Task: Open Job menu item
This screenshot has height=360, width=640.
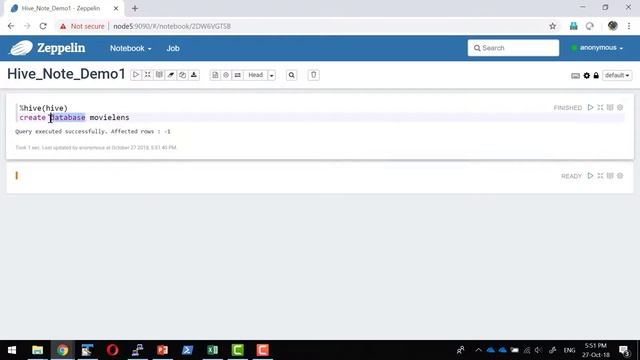Action: pyautogui.click(x=173, y=48)
